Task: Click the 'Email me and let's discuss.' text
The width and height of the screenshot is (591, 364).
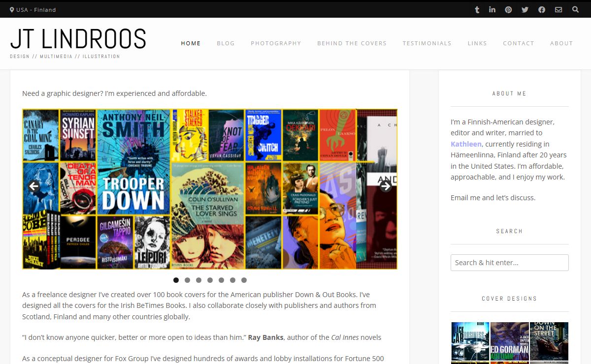Action: click(493, 198)
